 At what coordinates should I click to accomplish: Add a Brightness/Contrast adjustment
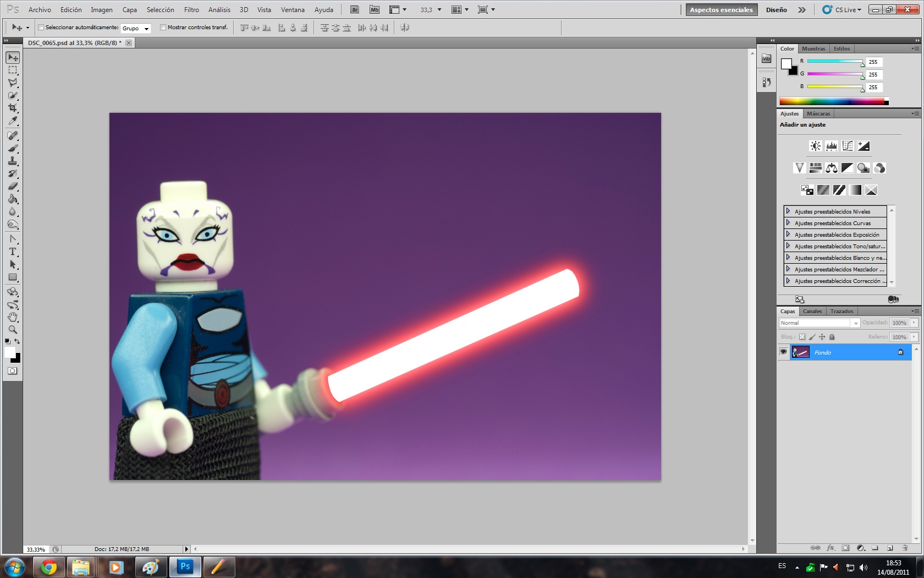click(815, 146)
